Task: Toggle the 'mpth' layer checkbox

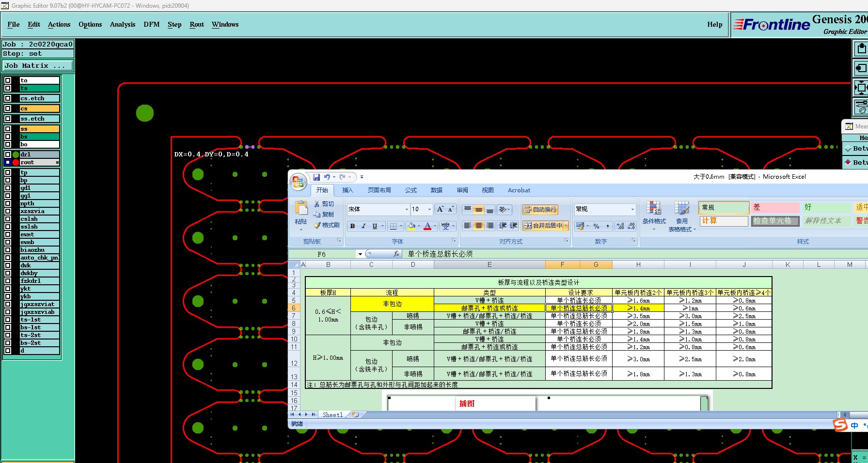Action: click(x=8, y=203)
